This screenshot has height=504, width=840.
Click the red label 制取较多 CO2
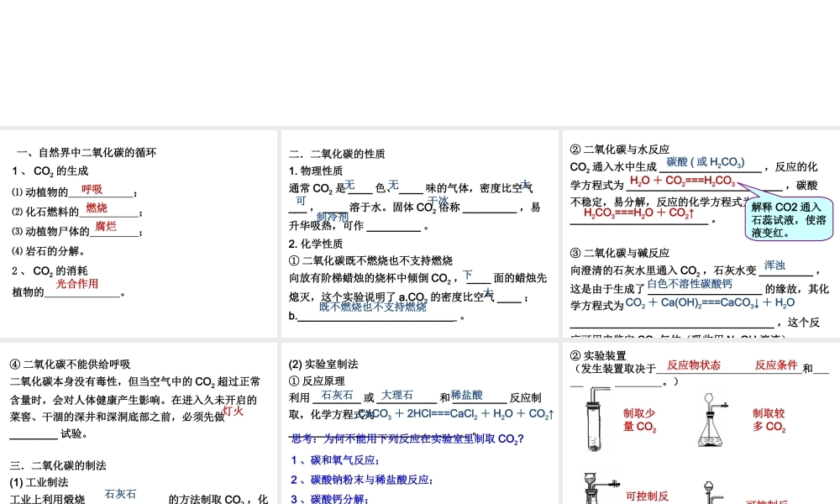pyautogui.click(x=769, y=420)
